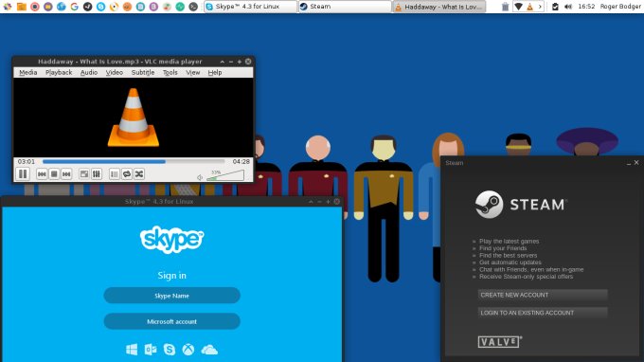Open the system volume speaker icon
644x362 pixels.
click(568, 7)
